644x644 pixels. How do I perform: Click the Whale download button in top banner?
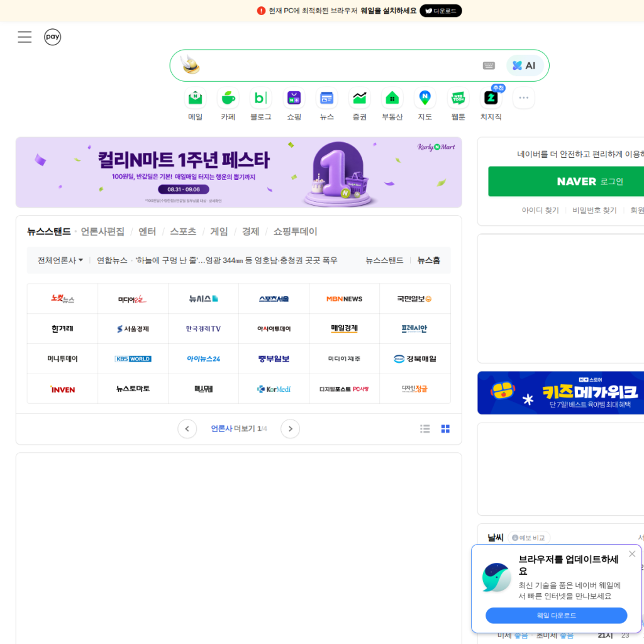click(x=441, y=11)
